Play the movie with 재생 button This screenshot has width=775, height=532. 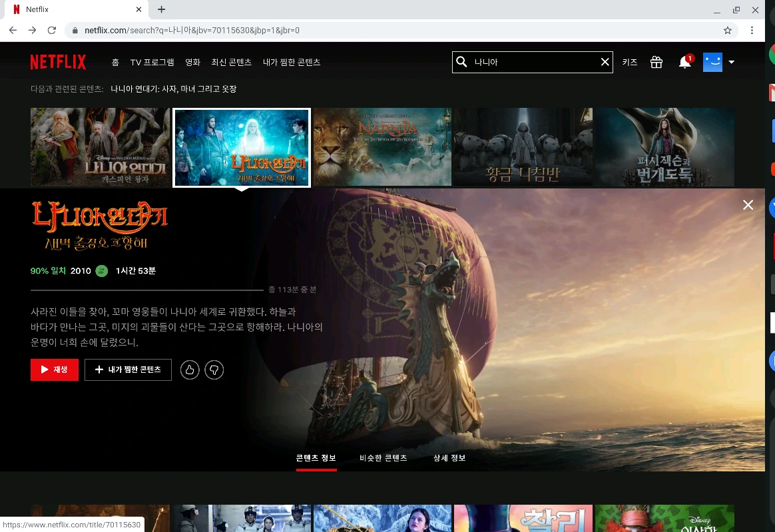click(x=55, y=370)
